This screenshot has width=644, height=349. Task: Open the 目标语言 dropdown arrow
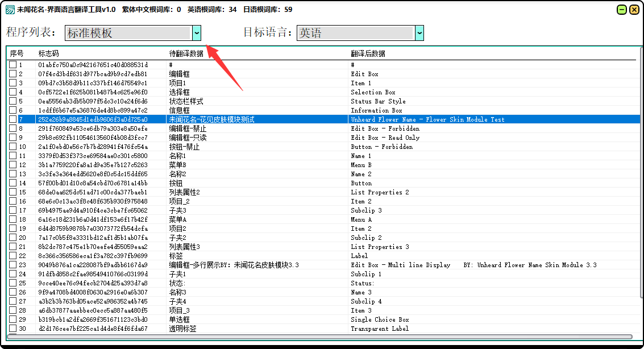419,34
